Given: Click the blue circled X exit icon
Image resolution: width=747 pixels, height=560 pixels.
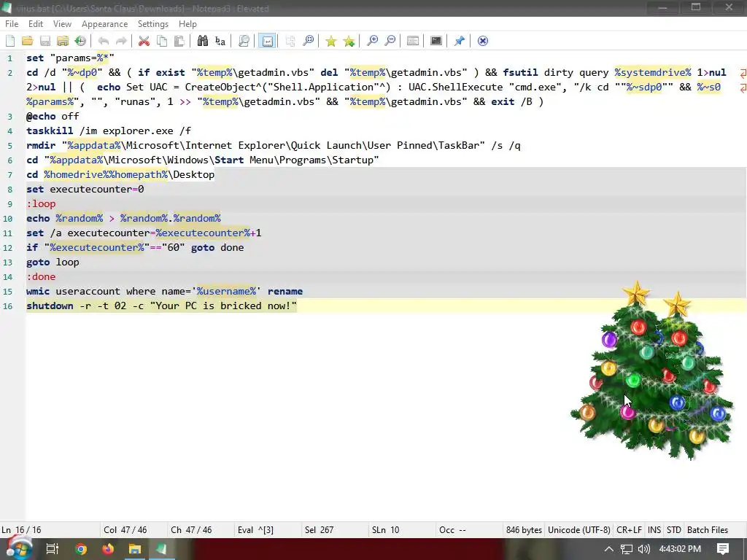Looking at the screenshot, I should click(483, 41).
